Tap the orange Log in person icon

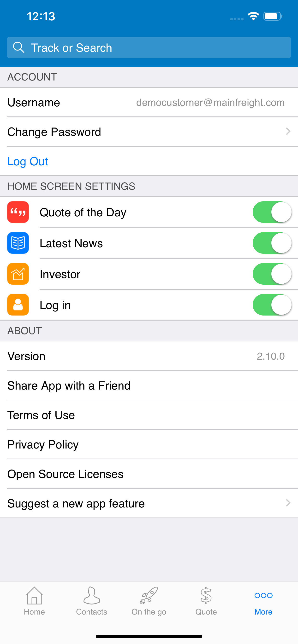[18, 305]
